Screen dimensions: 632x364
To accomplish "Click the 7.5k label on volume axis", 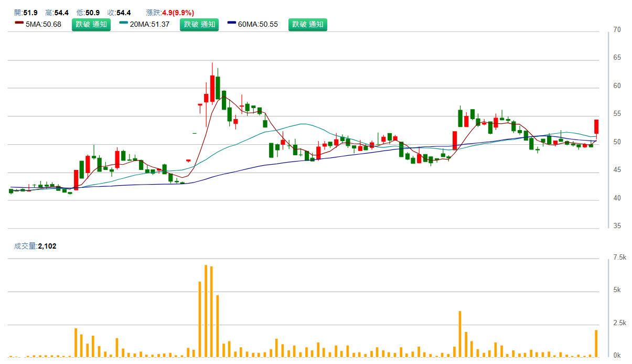I will point(619,258).
